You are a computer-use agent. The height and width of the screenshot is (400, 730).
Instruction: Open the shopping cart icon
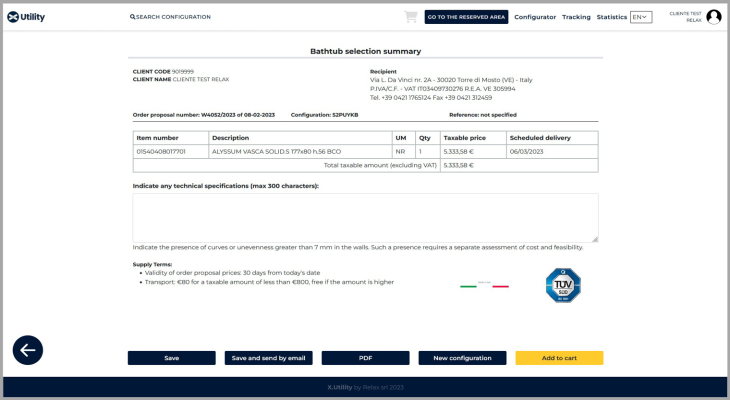pos(411,17)
